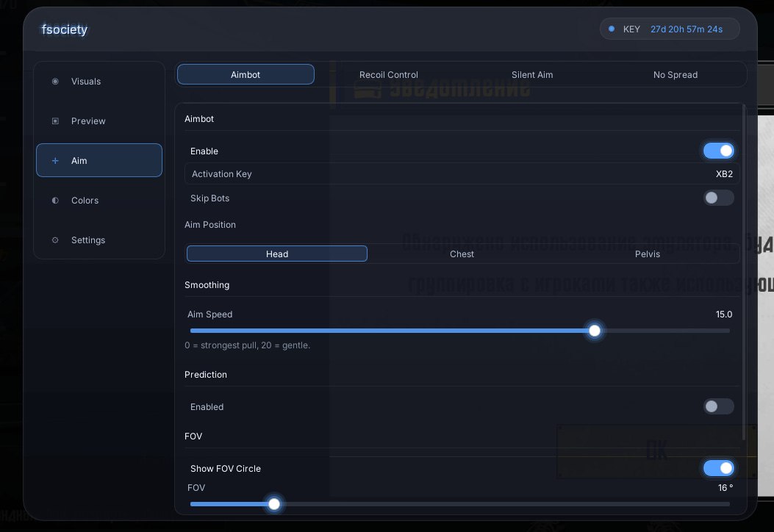Click the FOV slider handle
Image resolution: width=774 pixels, height=532 pixels.
point(274,504)
